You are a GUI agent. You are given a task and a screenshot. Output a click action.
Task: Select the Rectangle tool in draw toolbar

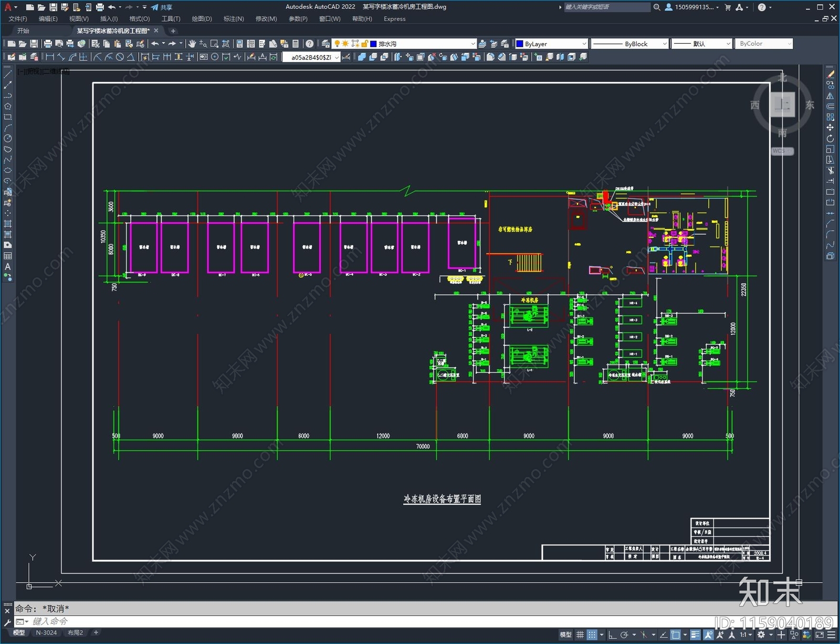coord(7,117)
